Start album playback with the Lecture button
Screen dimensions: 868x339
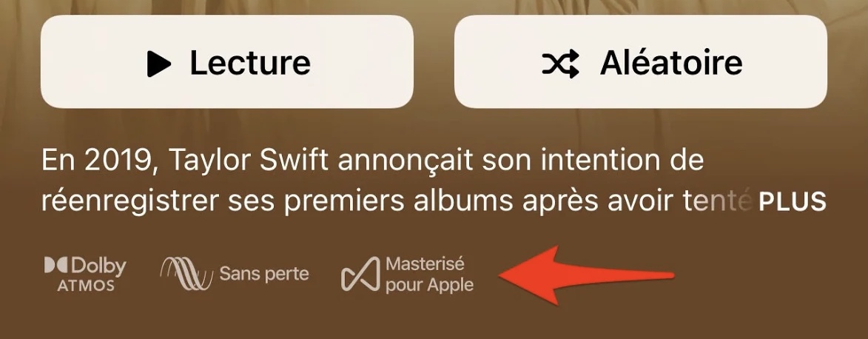(x=227, y=61)
